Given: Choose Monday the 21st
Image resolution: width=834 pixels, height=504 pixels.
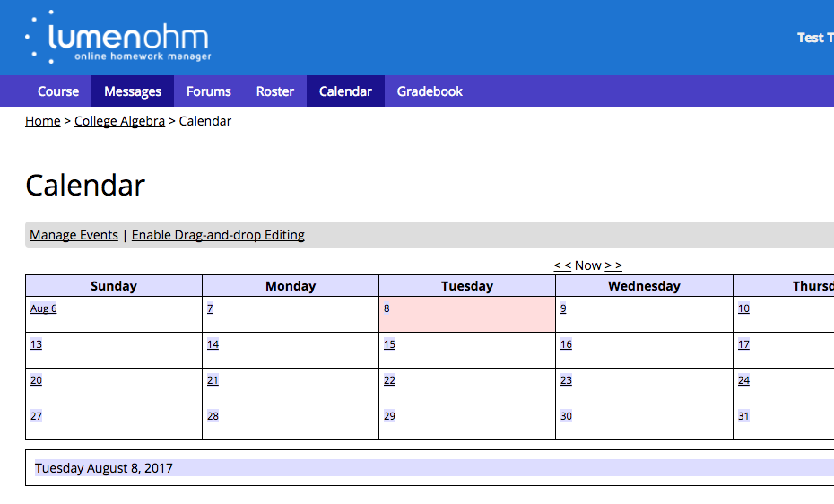Looking at the screenshot, I should coord(213,380).
